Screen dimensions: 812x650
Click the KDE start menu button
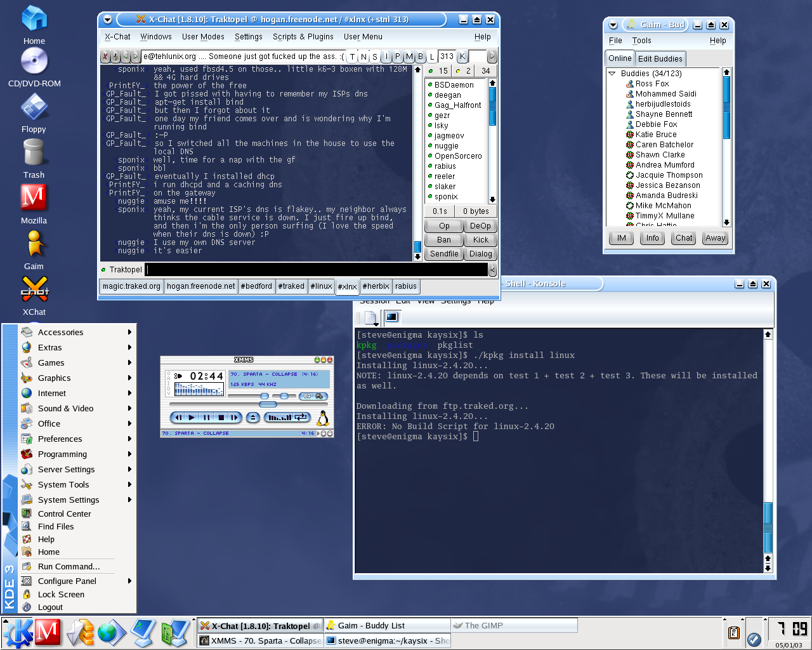pos(17,633)
